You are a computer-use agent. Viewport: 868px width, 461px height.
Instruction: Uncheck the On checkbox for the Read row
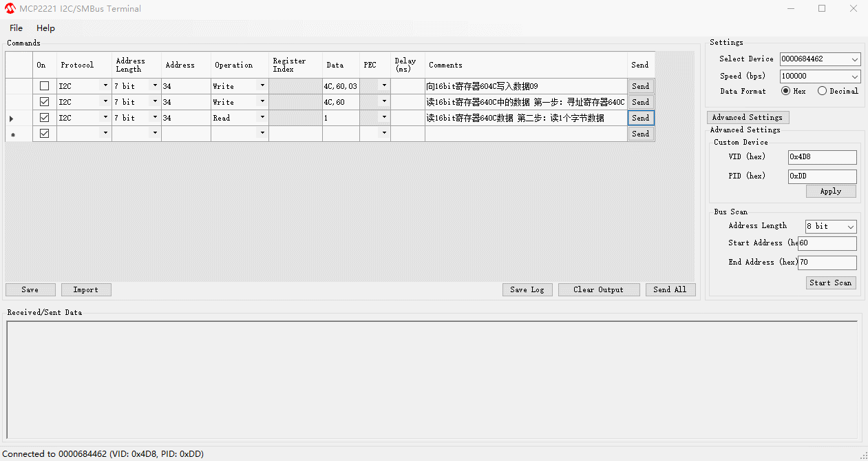[x=45, y=118]
